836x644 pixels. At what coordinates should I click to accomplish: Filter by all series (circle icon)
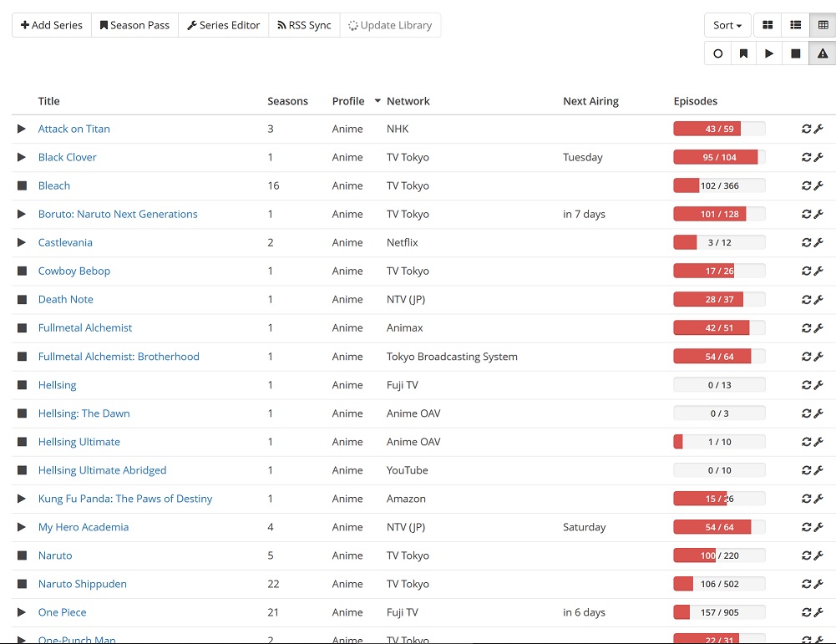[717, 53]
